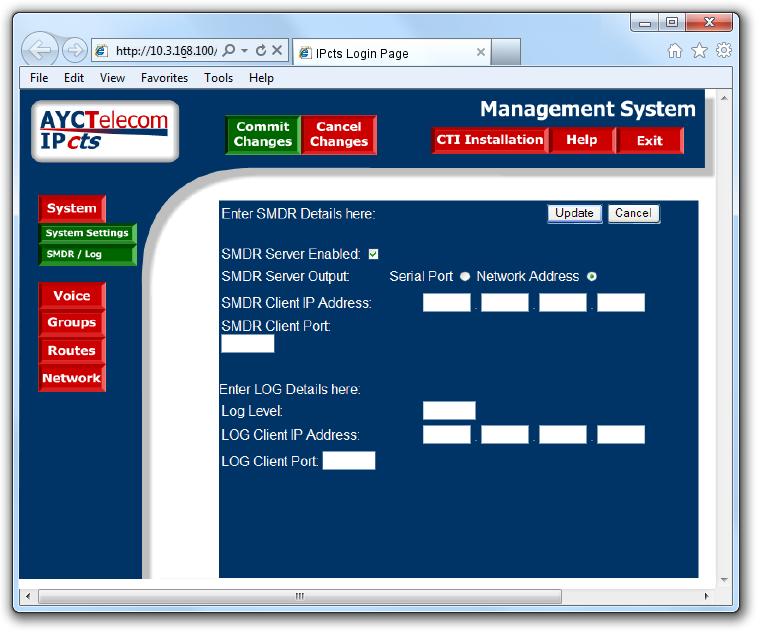Click the Update button
This screenshot has height=633, width=760.
(574, 213)
